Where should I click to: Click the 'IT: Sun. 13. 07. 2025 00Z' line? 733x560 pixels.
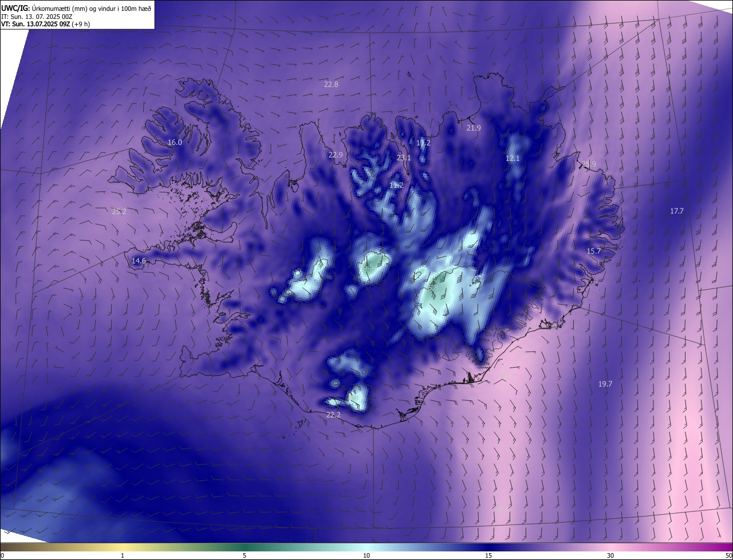37,17
